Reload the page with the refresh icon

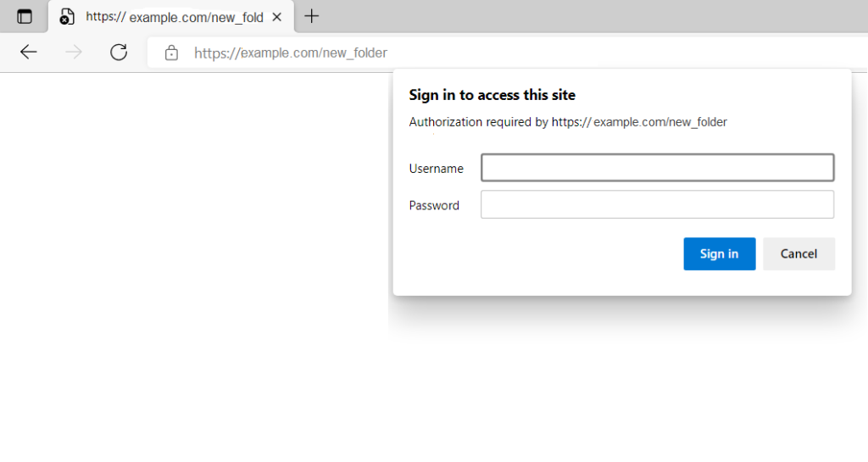point(119,53)
